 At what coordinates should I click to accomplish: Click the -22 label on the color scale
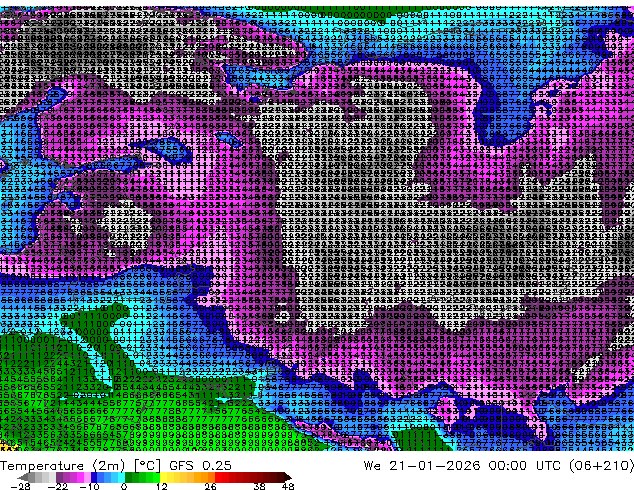click(x=57, y=486)
